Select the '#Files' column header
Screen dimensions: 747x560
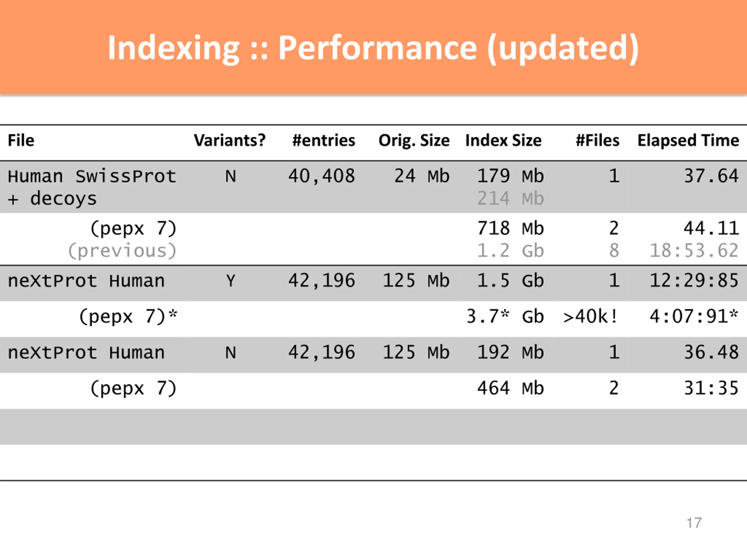597,140
